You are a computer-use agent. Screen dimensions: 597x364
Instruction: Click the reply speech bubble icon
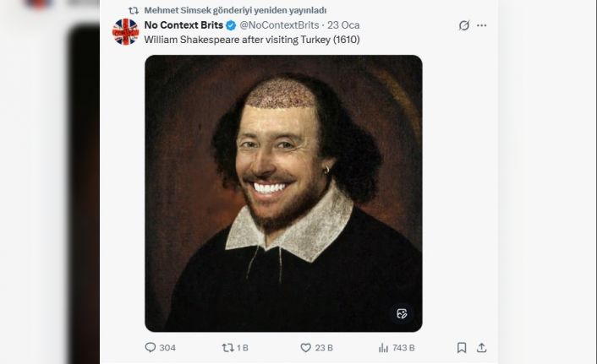pyautogui.click(x=151, y=347)
